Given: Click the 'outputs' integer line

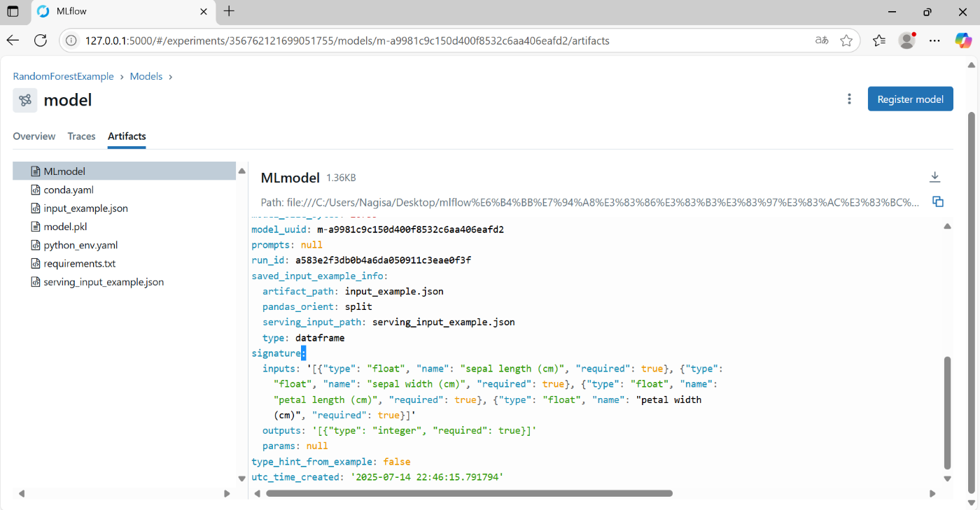Looking at the screenshot, I should pyautogui.click(x=399, y=430).
